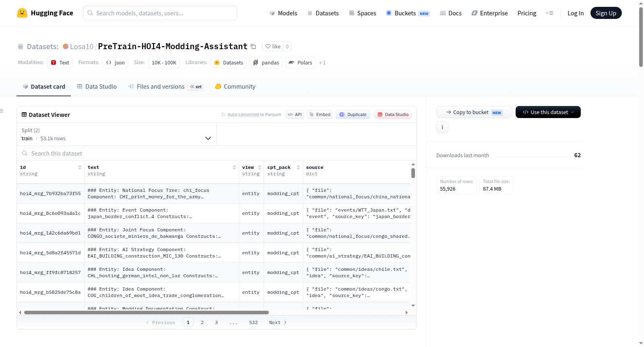Image resolution: width=644 pixels, height=347 pixels.
Task: Sort the cpt_pack column
Action: pos(298,167)
